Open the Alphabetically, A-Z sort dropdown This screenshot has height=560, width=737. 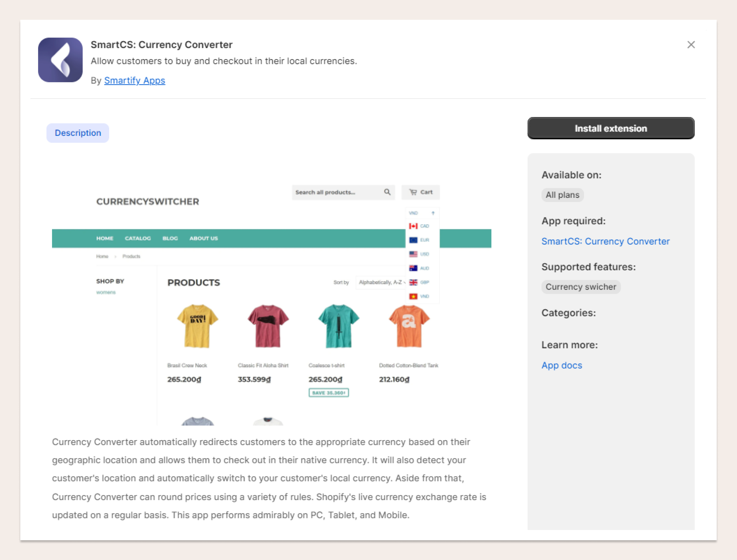(381, 282)
